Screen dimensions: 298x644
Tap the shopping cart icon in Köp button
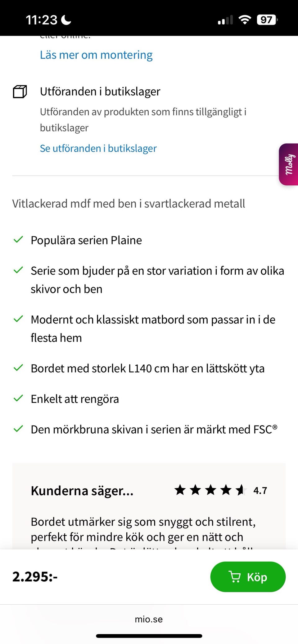tap(235, 577)
